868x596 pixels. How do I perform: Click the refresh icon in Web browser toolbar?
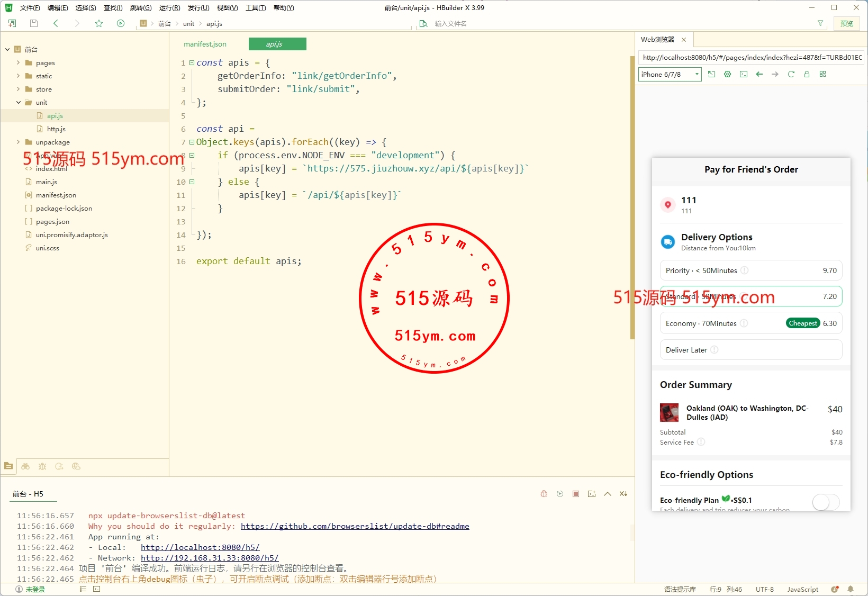click(791, 75)
